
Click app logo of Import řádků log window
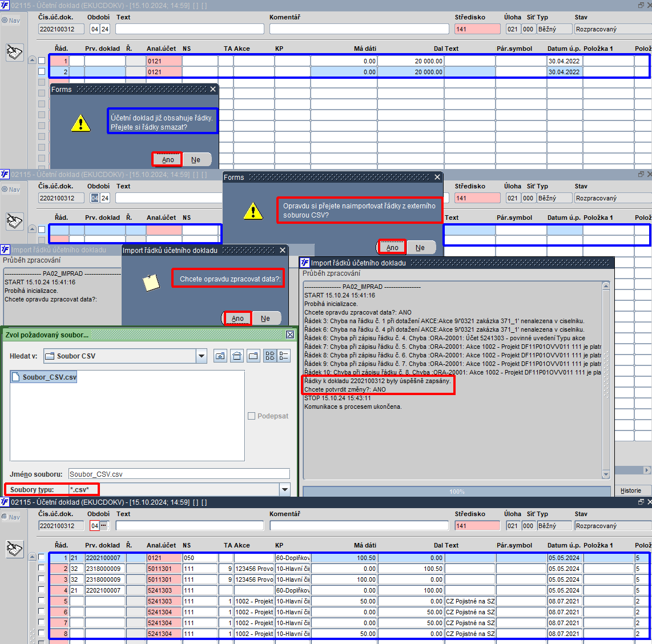pyautogui.click(x=305, y=263)
